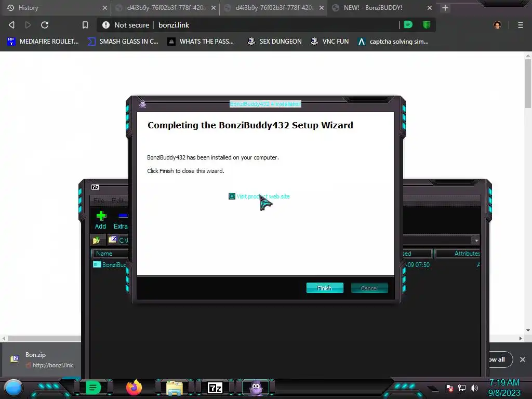Click the Start orb button
532x399 pixels.
(x=14, y=388)
